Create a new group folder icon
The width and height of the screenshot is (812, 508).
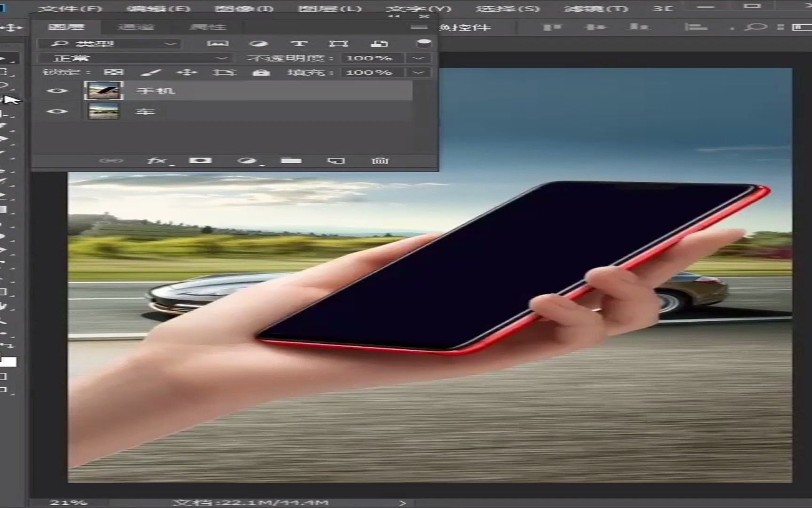tap(291, 160)
